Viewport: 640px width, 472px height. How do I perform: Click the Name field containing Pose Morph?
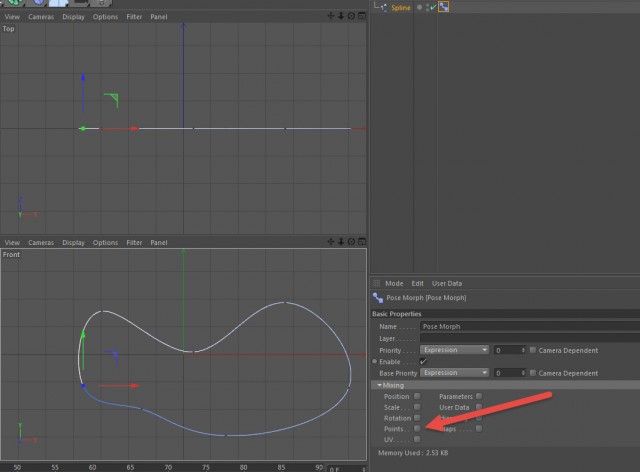(530, 326)
